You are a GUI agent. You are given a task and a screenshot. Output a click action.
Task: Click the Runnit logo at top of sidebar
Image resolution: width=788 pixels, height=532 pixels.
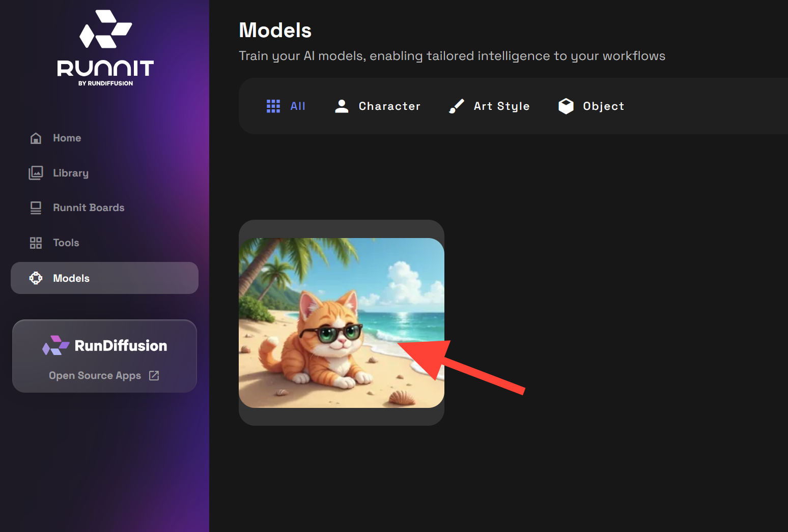point(105,48)
